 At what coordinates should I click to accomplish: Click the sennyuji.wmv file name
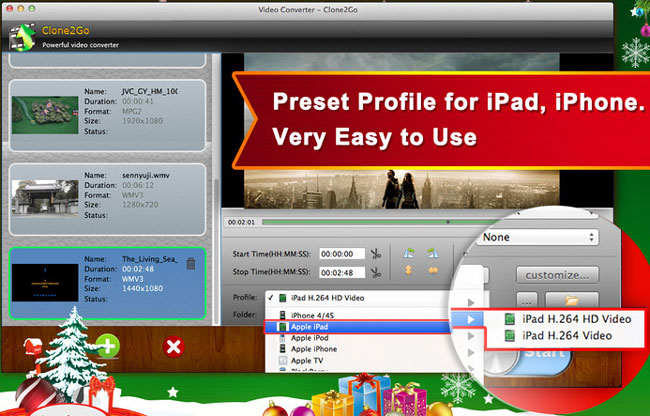point(146,175)
